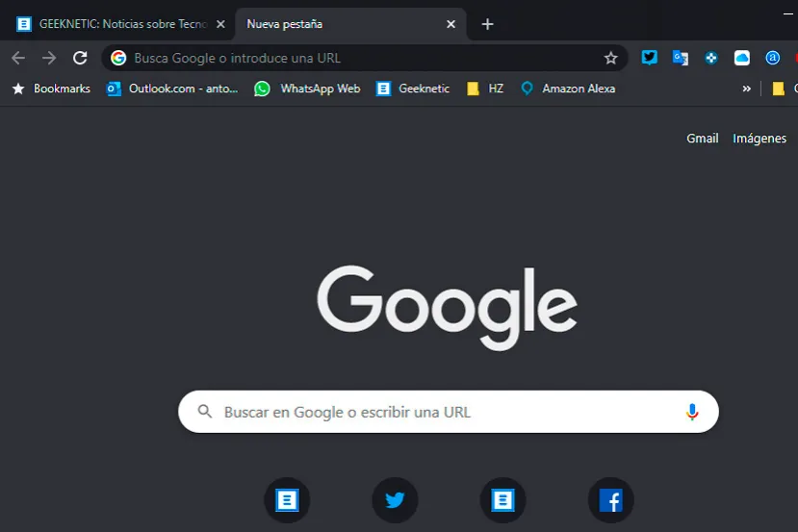Bookmark this page with the star icon

tap(610, 58)
